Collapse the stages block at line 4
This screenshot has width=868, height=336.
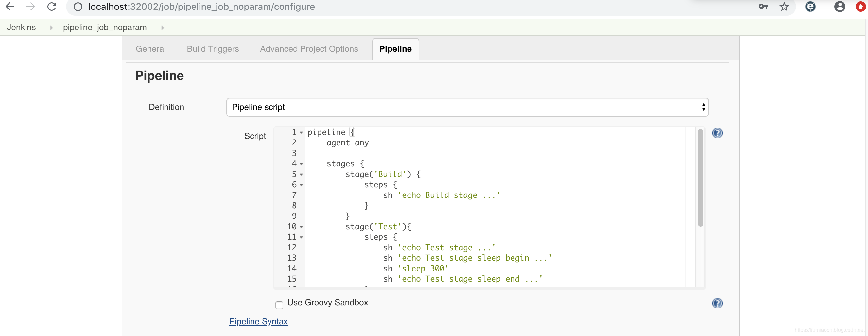[x=301, y=164]
